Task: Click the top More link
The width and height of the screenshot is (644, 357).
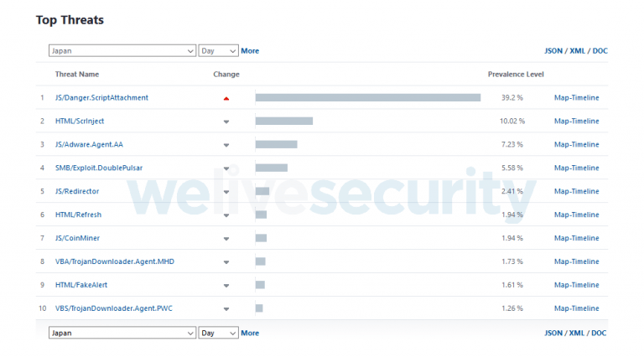Action: point(250,51)
